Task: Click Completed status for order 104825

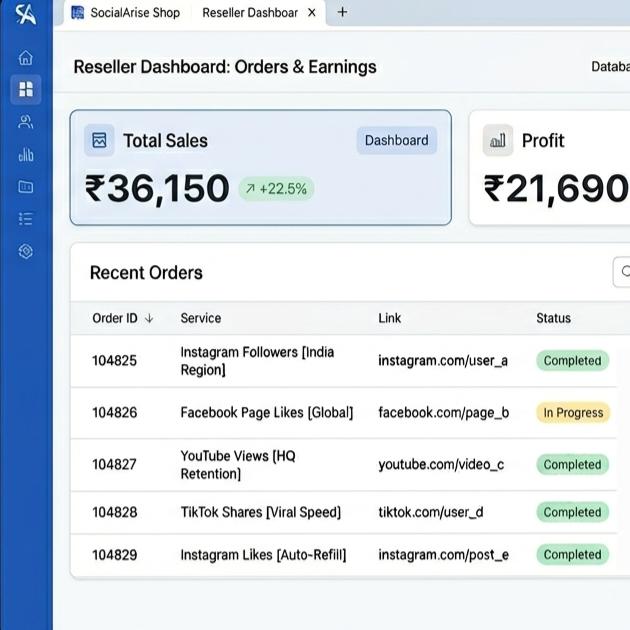Action: coord(573,361)
